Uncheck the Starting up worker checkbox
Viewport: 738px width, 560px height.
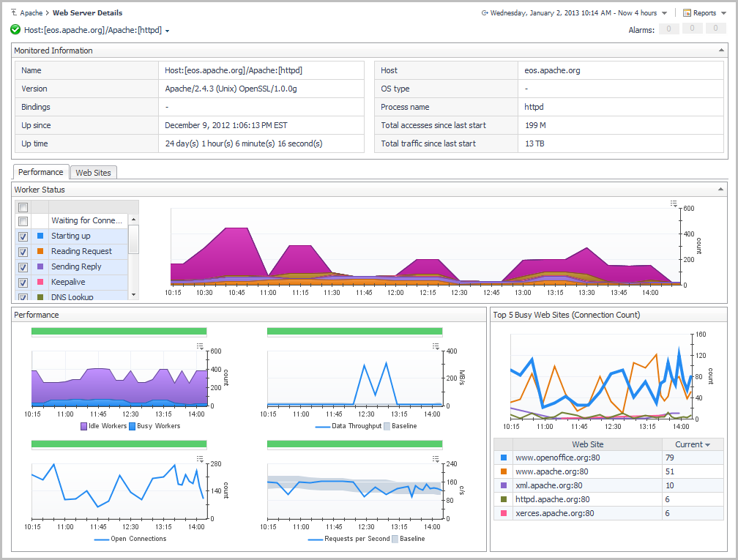click(23, 236)
